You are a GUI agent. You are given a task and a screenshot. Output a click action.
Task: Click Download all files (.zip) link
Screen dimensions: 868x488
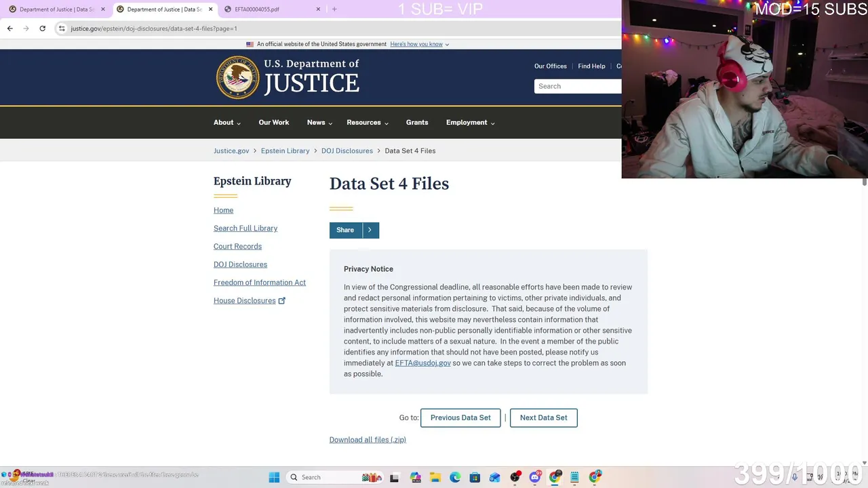(368, 440)
